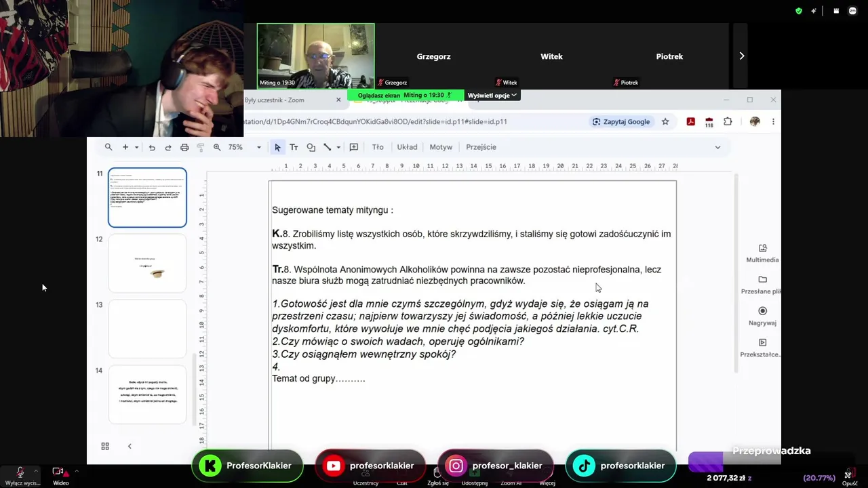Select slide 12 thumbnail
The width and height of the screenshot is (868, 488).
(x=147, y=263)
